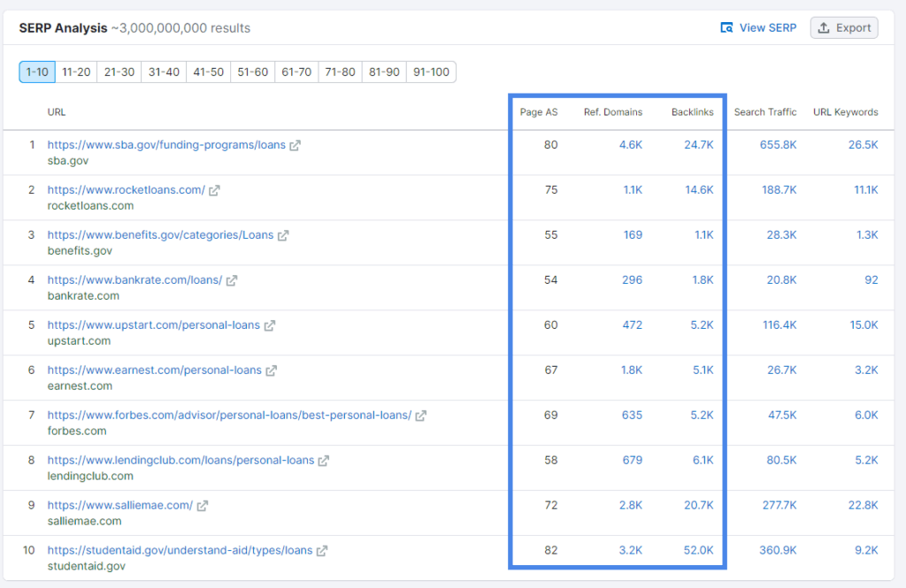The height and width of the screenshot is (588, 906).
Task: Click the 47.5K search traffic value
Action: (782, 416)
